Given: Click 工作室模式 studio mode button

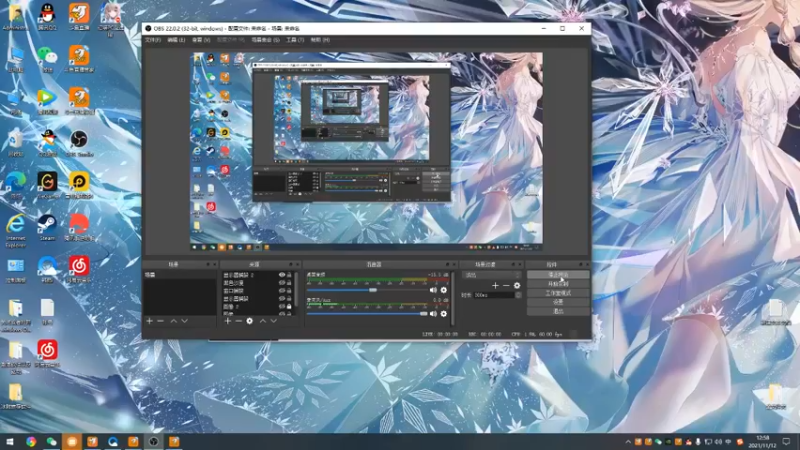Looking at the screenshot, I should click(x=558, y=293).
